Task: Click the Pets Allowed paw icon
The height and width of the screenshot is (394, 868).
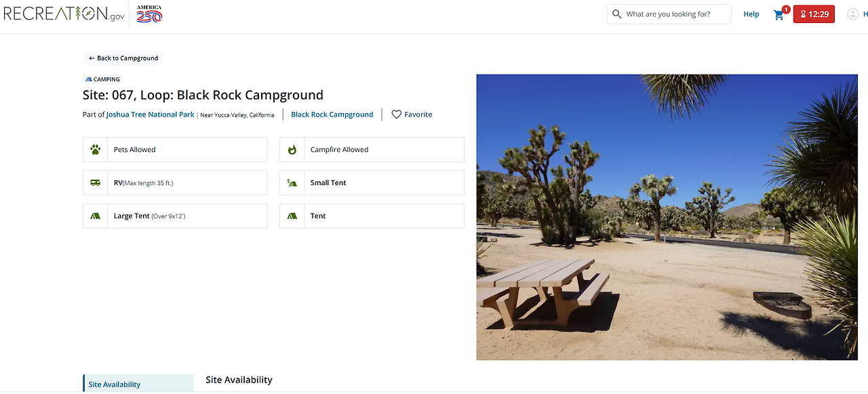Action: pos(96,150)
